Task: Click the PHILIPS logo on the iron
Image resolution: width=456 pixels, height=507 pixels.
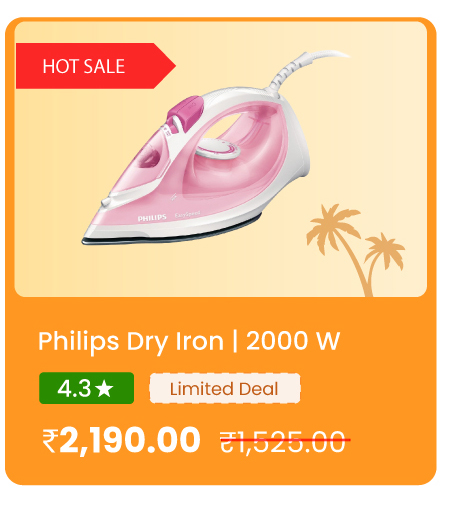Action: 152,218
